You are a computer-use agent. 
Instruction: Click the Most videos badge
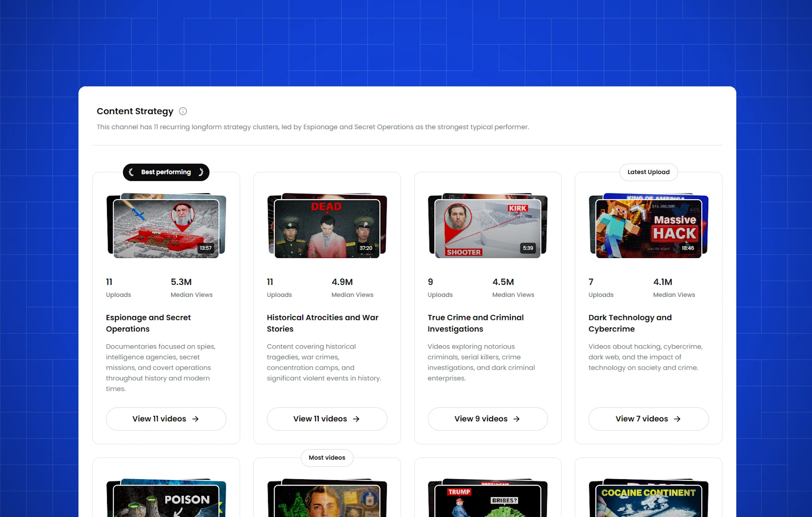point(327,457)
